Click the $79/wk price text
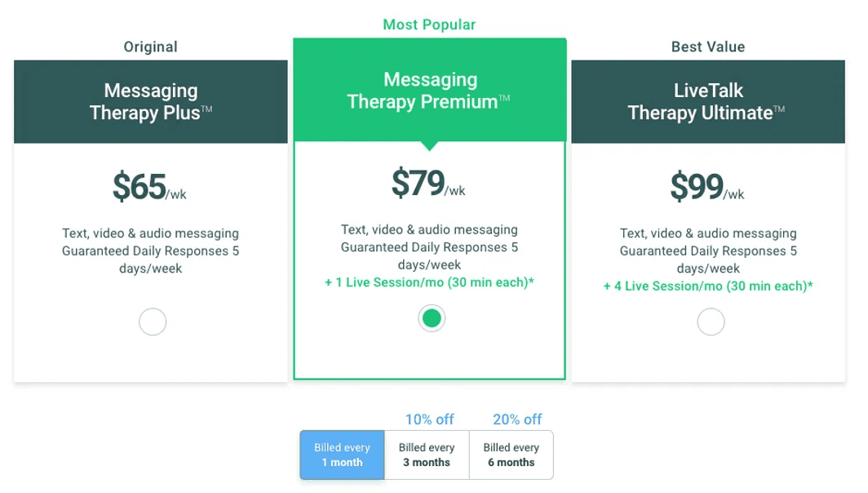The width and height of the screenshot is (868, 493). [x=430, y=184]
